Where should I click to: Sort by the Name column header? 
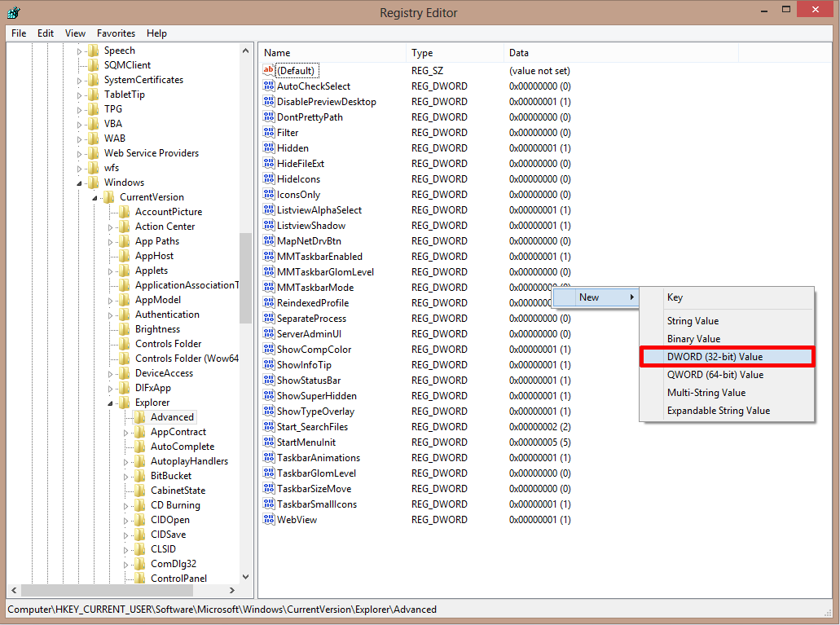(332, 53)
